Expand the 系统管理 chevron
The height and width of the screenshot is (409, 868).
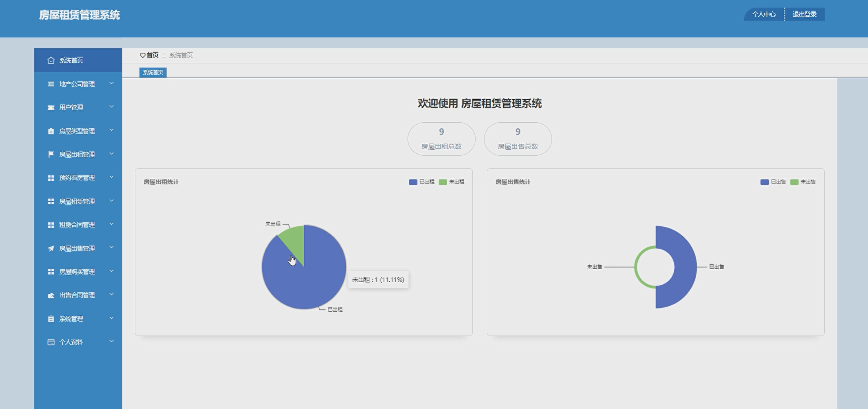point(112,318)
